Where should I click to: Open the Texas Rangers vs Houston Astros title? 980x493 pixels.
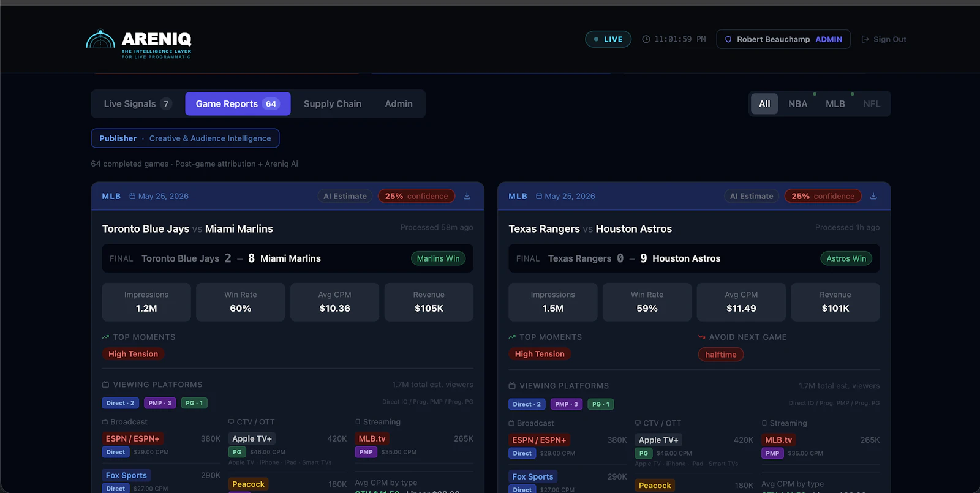(590, 229)
